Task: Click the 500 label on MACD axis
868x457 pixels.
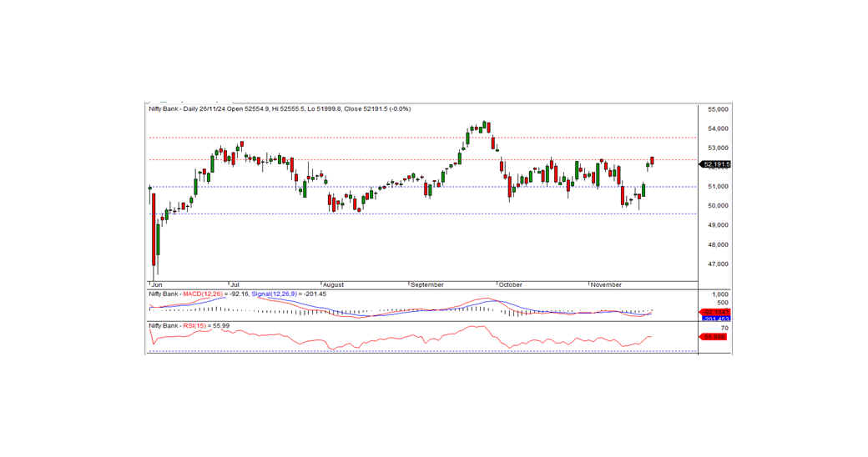Action: (723, 303)
